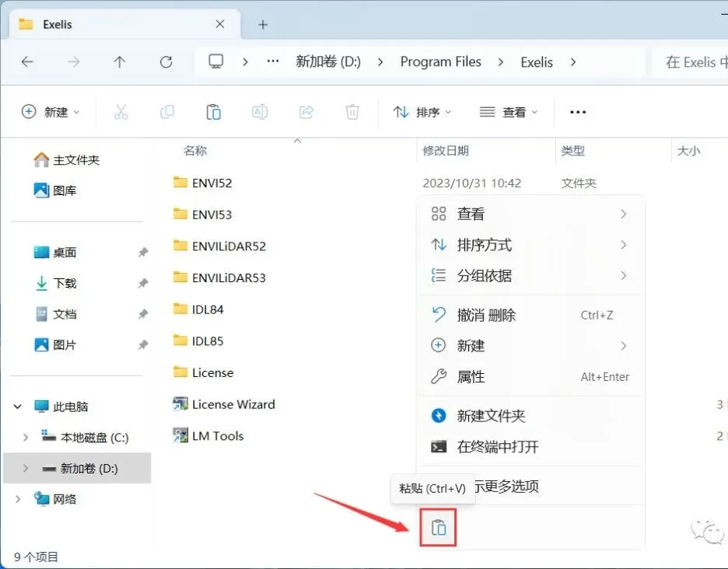Open 主文件夹 in the sidebar

(67, 160)
